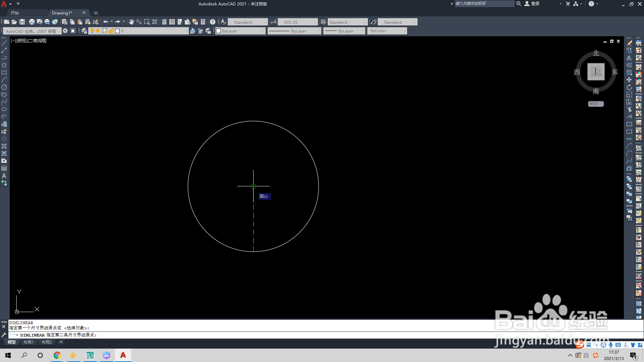Open the Multileader Style Standard dropdown
Screen dimensions: 644x362
point(398,22)
